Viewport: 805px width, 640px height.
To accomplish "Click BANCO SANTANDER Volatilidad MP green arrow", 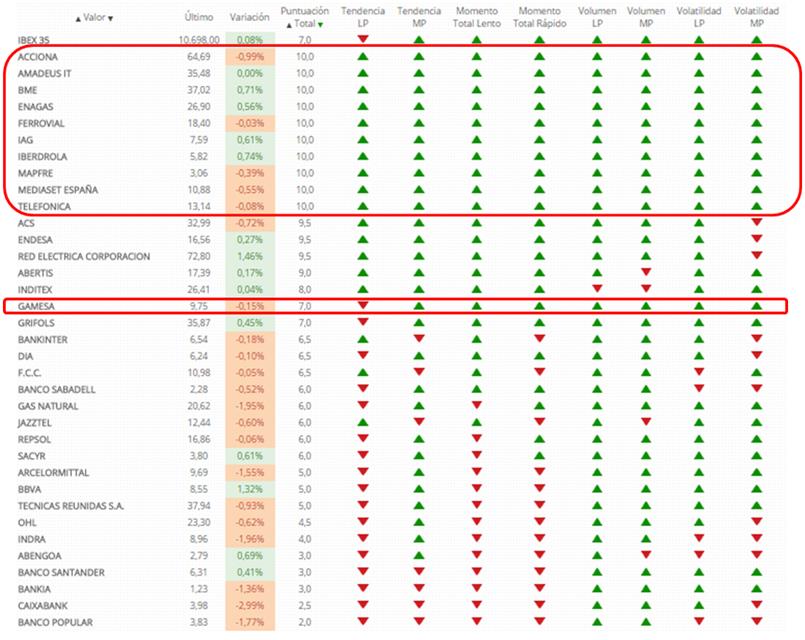I will (756, 572).
